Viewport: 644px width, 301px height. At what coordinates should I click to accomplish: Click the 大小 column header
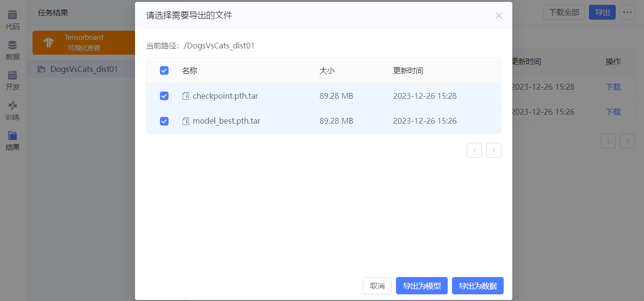tap(327, 70)
